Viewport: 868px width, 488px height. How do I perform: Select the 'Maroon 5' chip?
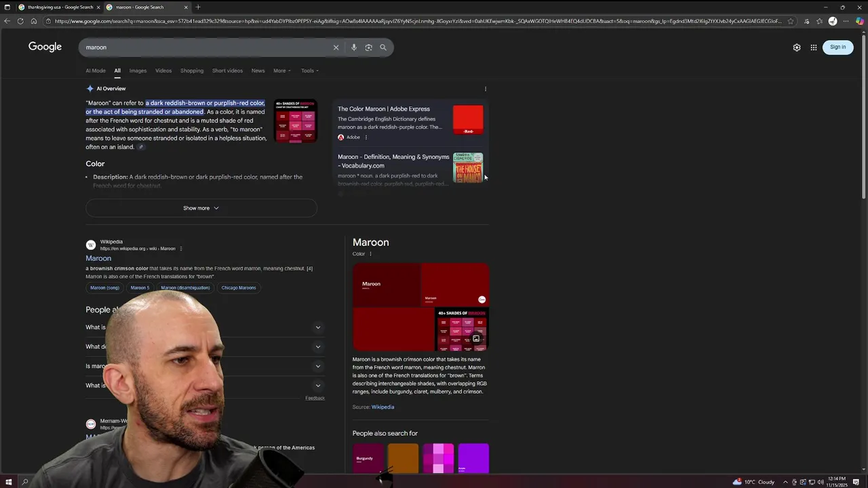tap(140, 287)
